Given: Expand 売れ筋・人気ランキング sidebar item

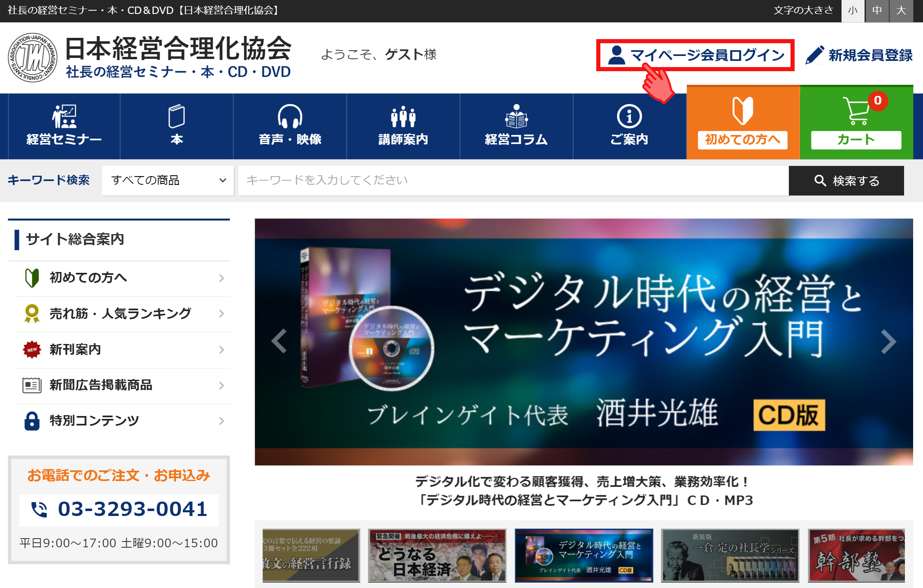Looking at the screenshot, I should click(119, 314).
